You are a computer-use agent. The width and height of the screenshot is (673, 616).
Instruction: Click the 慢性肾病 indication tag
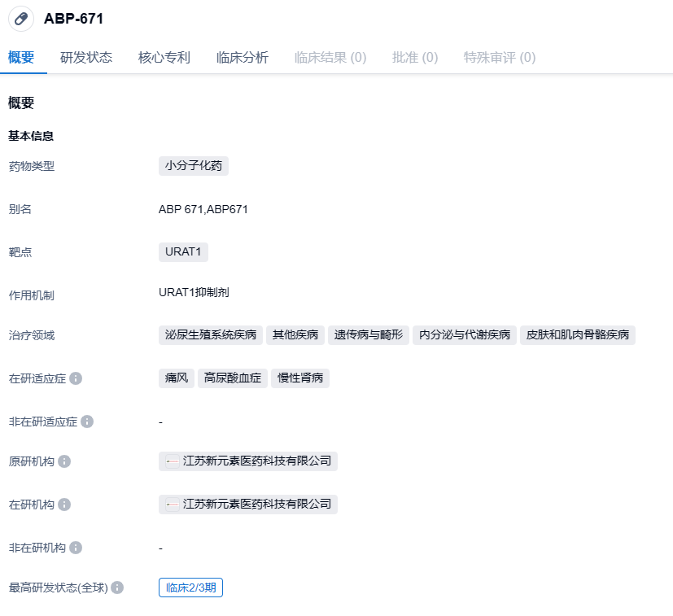[300, 378]
